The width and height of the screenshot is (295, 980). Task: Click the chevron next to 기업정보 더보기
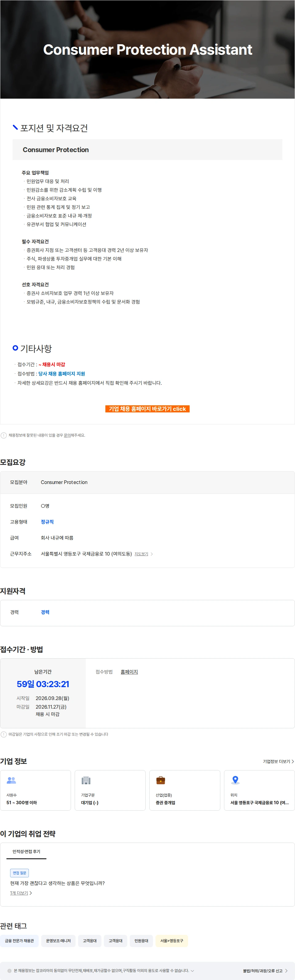coord(292,761)
